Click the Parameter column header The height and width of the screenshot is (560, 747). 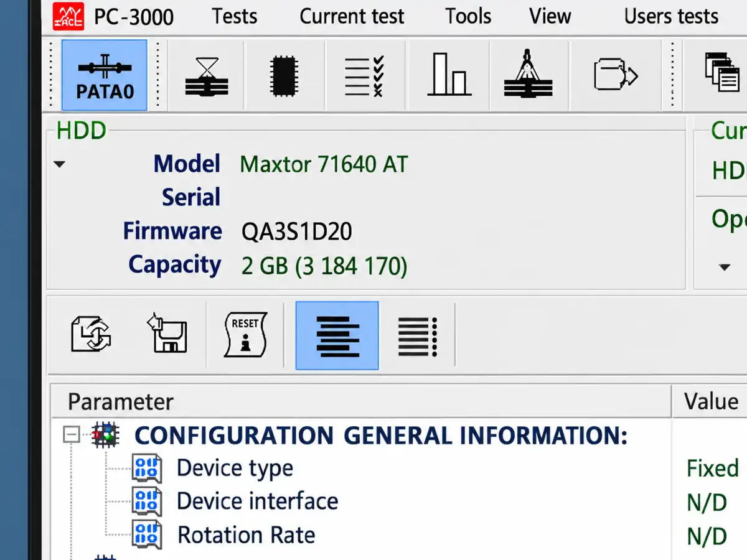[360, 401]
